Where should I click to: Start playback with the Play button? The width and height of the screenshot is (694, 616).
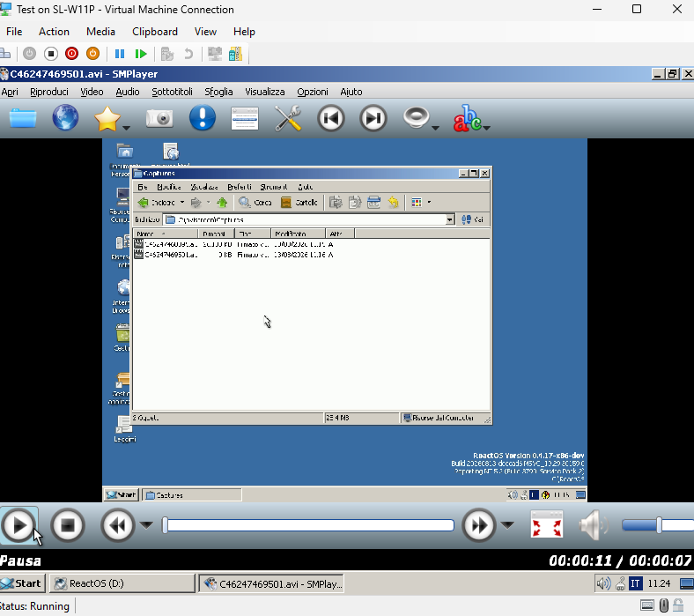(19, 525)
